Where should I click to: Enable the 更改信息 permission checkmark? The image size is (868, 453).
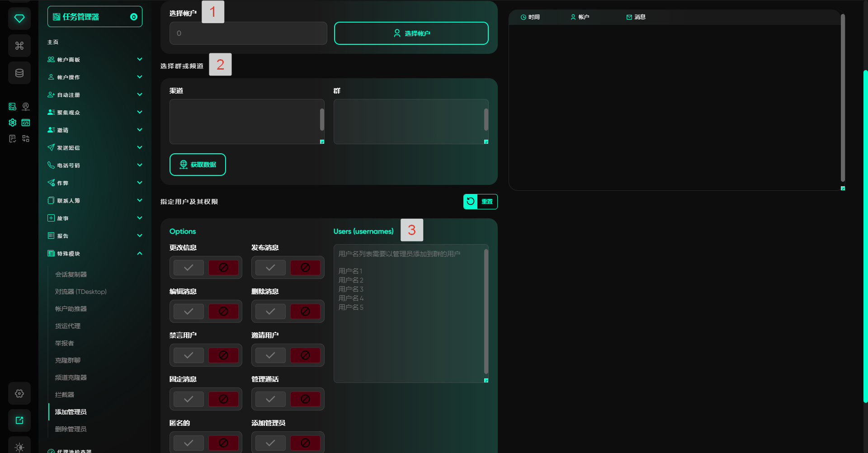click(189, 268)
